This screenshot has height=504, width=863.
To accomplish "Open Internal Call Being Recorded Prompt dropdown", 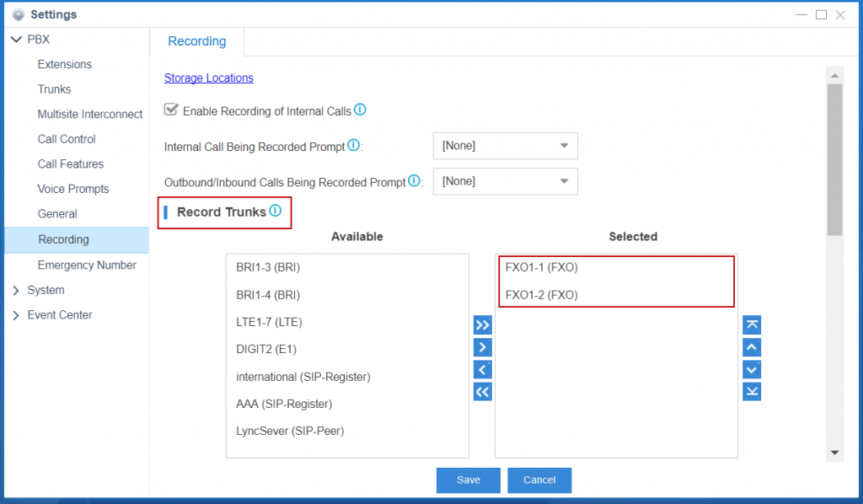I will click(505, 146).
